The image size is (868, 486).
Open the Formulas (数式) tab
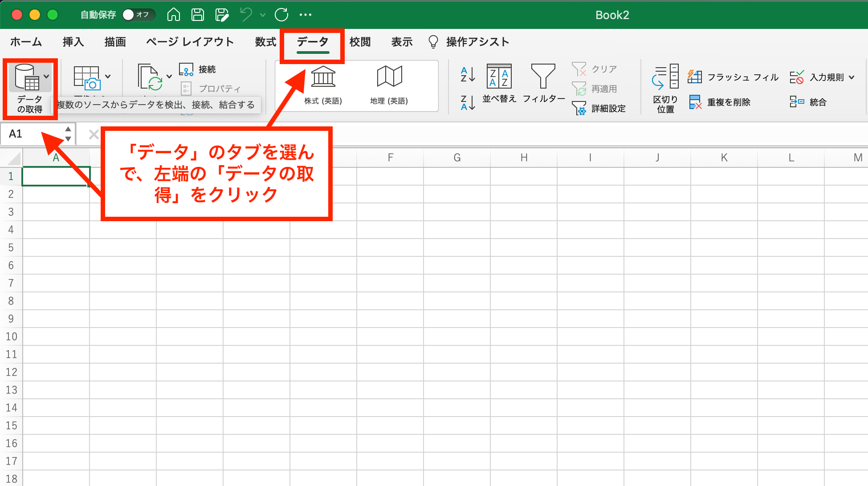coord(265,42)
